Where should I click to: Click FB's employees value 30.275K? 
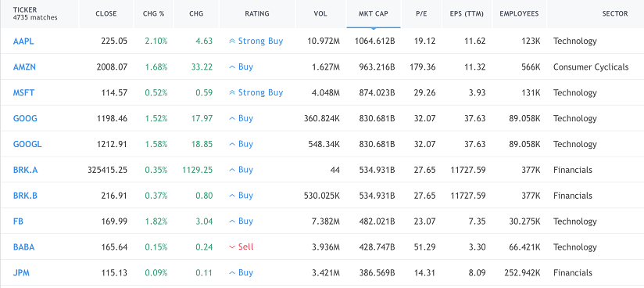tap(524, 221)
